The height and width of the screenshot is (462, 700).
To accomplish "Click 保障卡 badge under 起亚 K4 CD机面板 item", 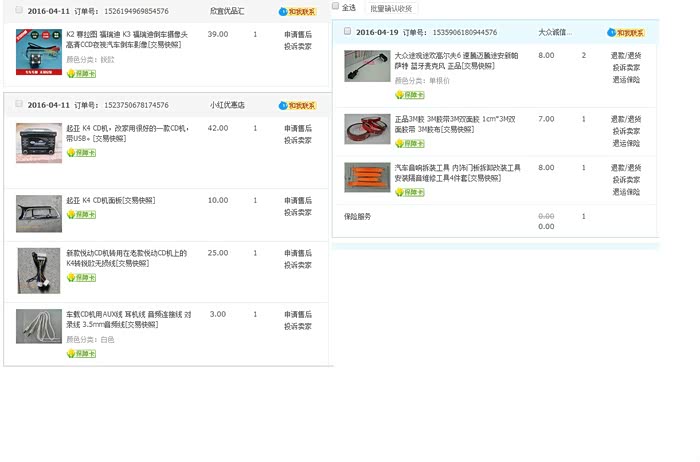I will [x=81, y=214].
